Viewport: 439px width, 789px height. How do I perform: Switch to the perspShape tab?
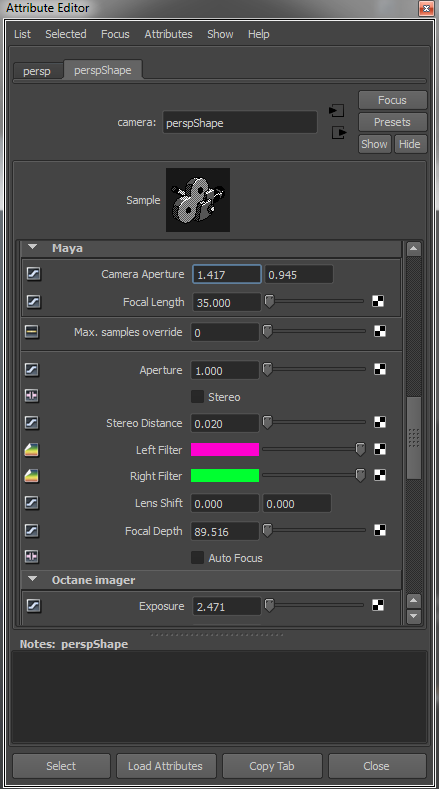pyautogui.click(x=103, y=70)
